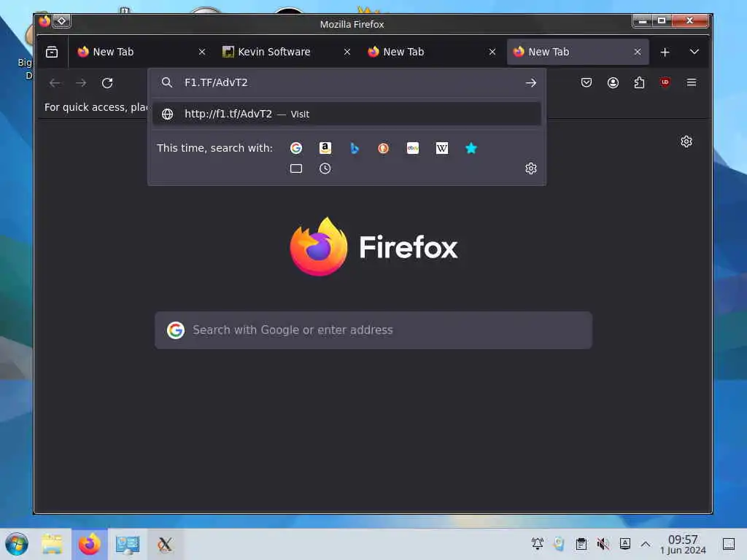Open a new tab with plus button
Image resolution: width=747 pixels, height=560 pixels.
click(665, 52)
